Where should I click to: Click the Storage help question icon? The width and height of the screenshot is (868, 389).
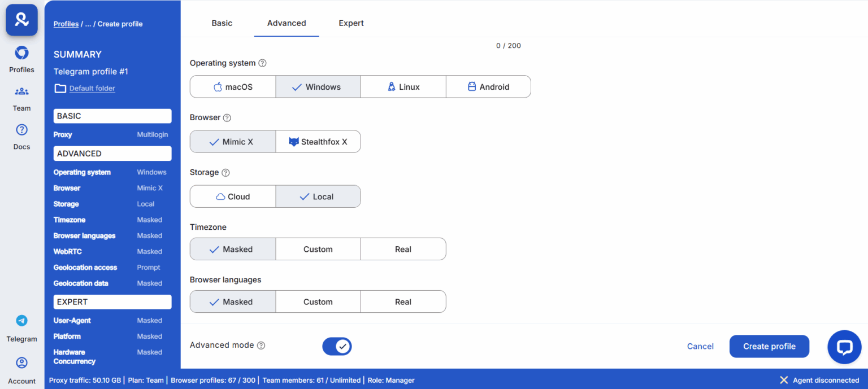tap(225, 173)
